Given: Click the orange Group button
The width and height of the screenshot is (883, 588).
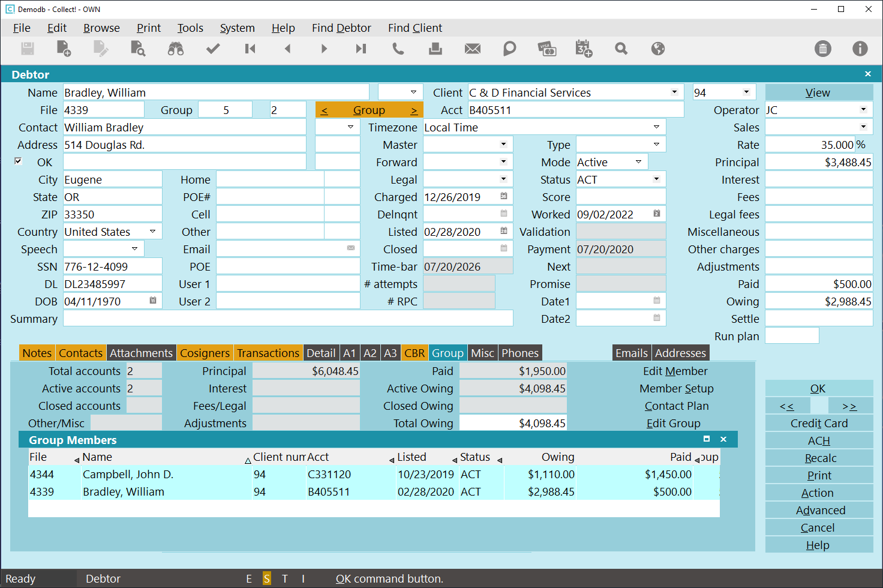Looking at the screenshot, I should [x=369, y=110].
